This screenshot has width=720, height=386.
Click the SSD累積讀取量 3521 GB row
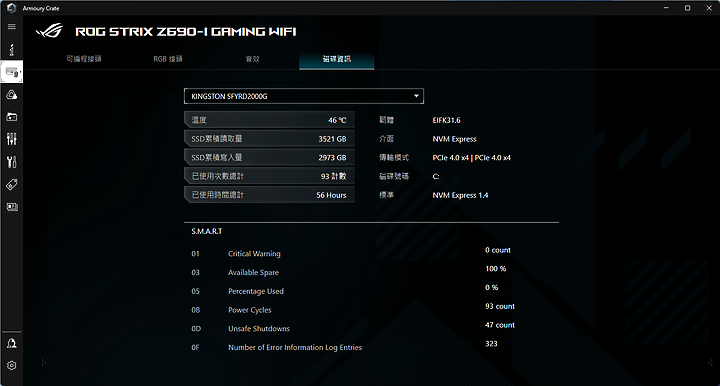[269, 139]
